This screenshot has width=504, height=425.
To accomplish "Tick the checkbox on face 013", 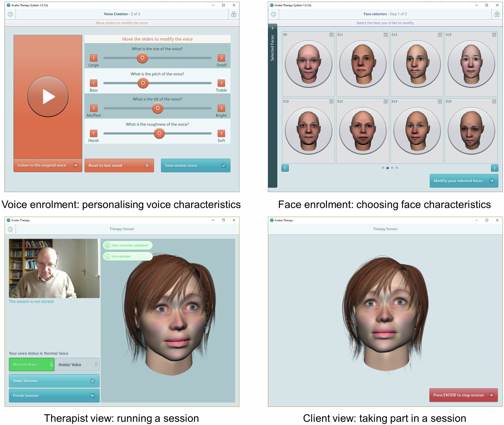I will (440, 35).
